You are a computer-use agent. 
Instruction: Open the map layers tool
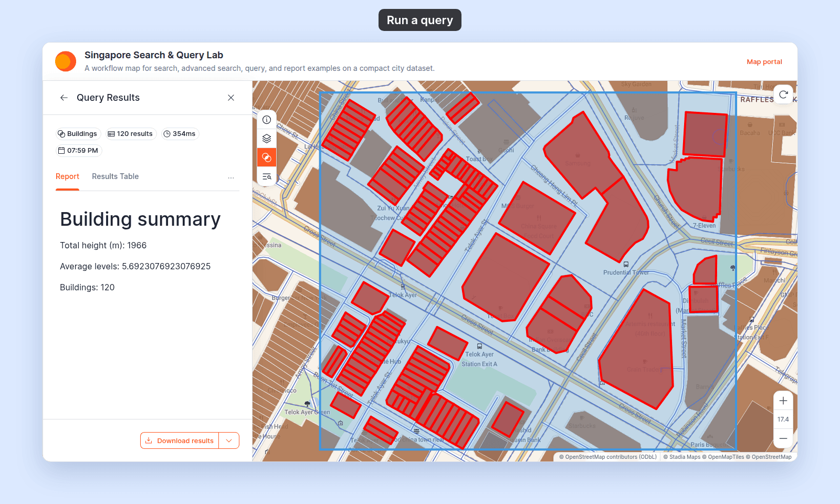point(267,139)
